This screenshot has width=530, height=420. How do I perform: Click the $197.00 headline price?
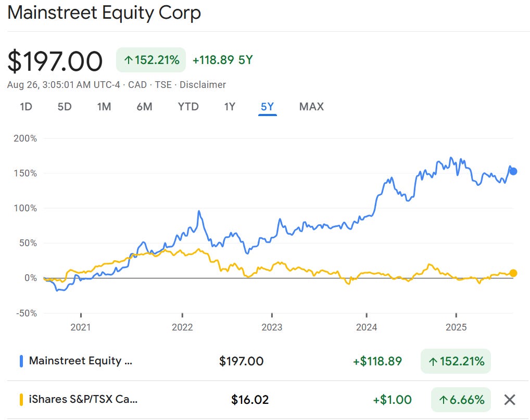(x=55, y=61)
